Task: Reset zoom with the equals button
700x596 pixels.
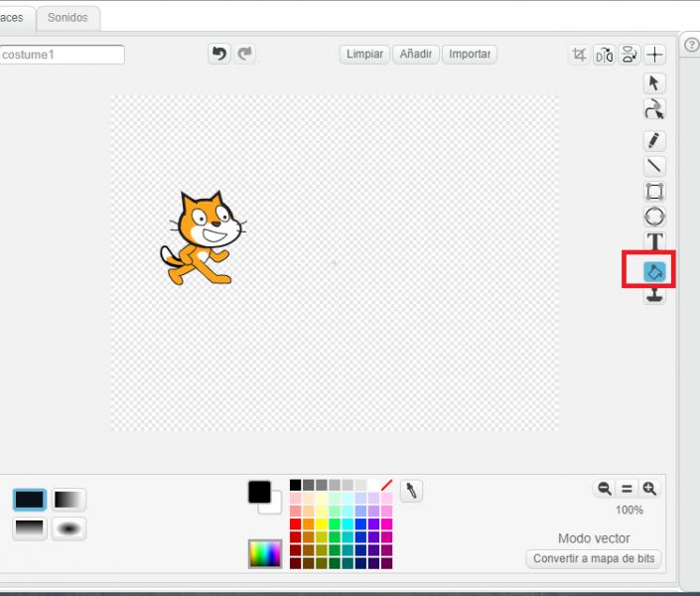Action: point(627,489)
